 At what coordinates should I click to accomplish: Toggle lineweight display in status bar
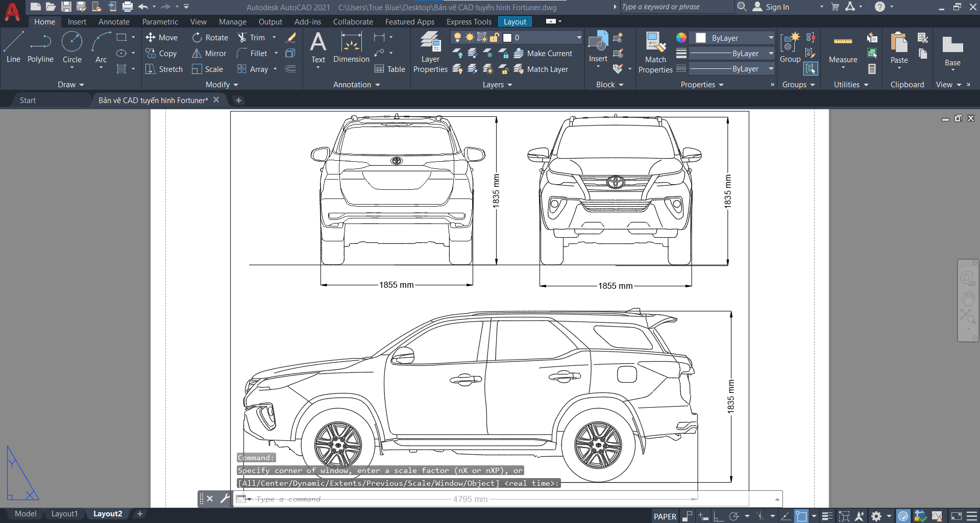point(827,516)
